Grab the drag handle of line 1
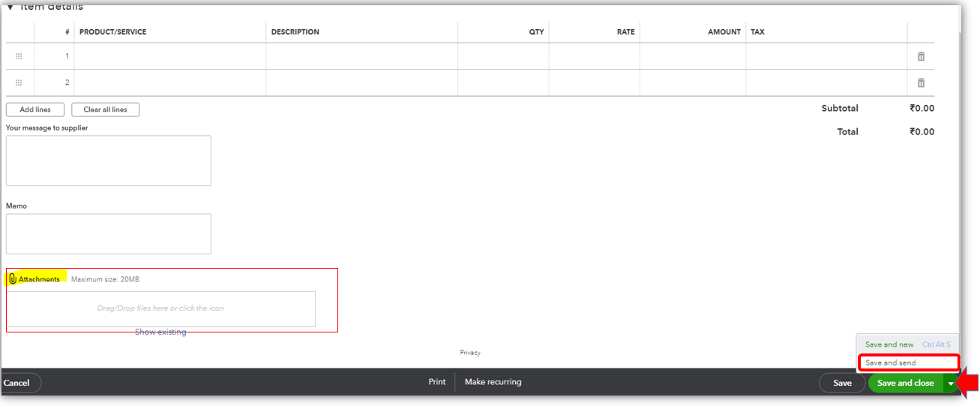The height and width of the screenshot is (406, 980). 19,56
